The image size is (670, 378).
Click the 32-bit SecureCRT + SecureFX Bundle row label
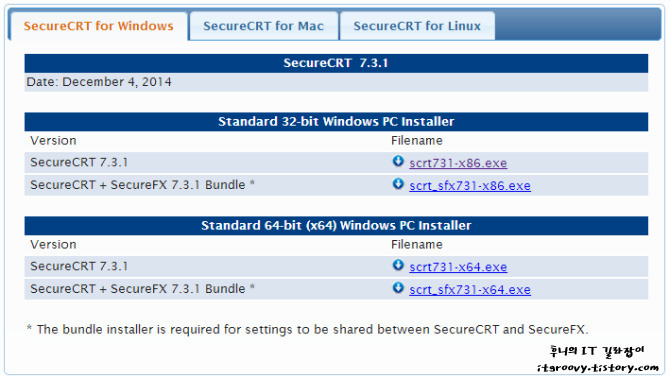pyautogui.click(x=142, y=185)
